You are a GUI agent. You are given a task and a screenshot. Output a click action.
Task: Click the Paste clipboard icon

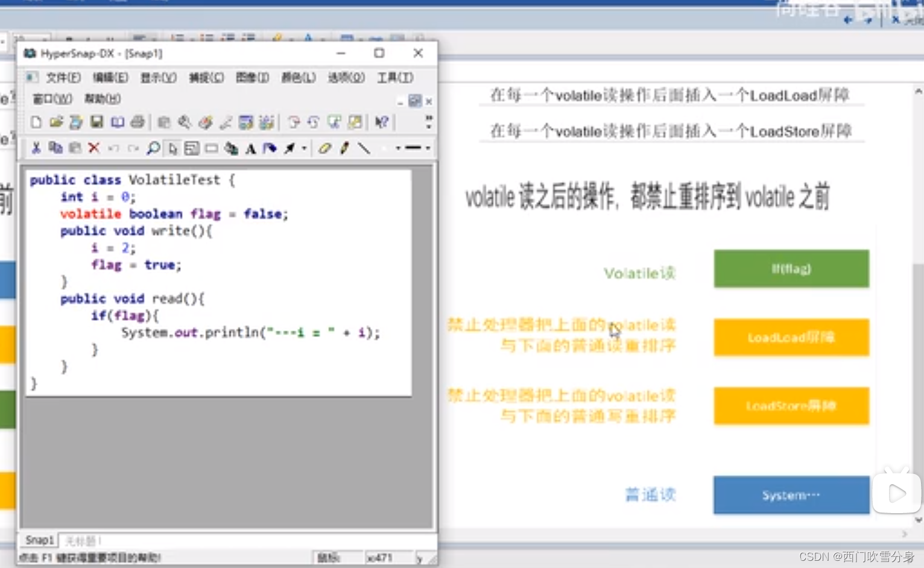(75, 148)
